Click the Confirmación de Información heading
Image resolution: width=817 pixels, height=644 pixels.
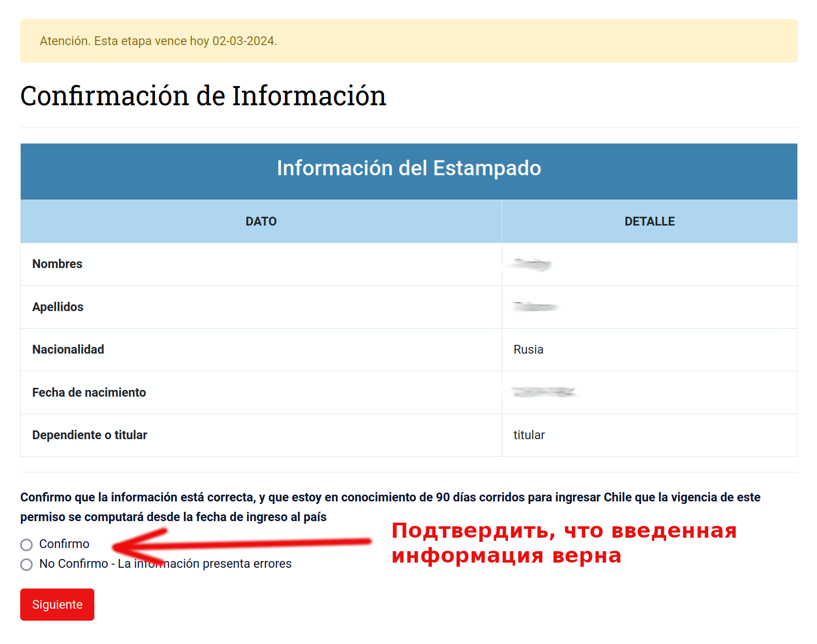pos(203,96)
